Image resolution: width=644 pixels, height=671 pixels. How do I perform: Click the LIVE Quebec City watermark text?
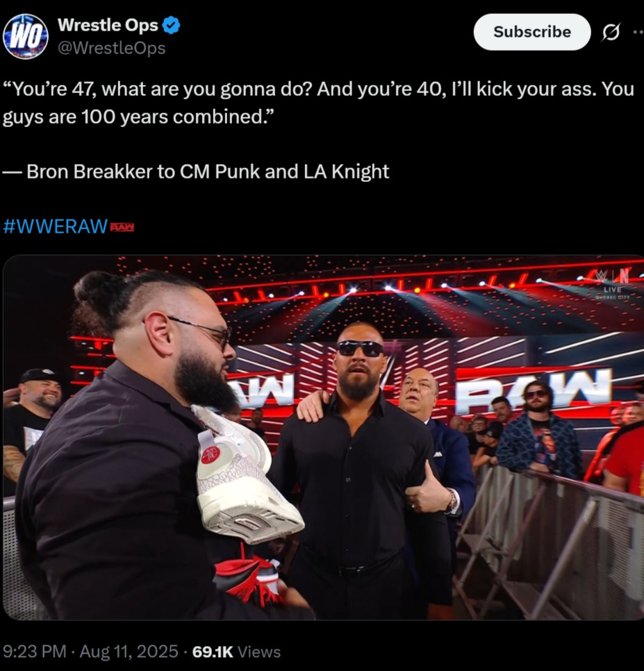pos(613,294)
